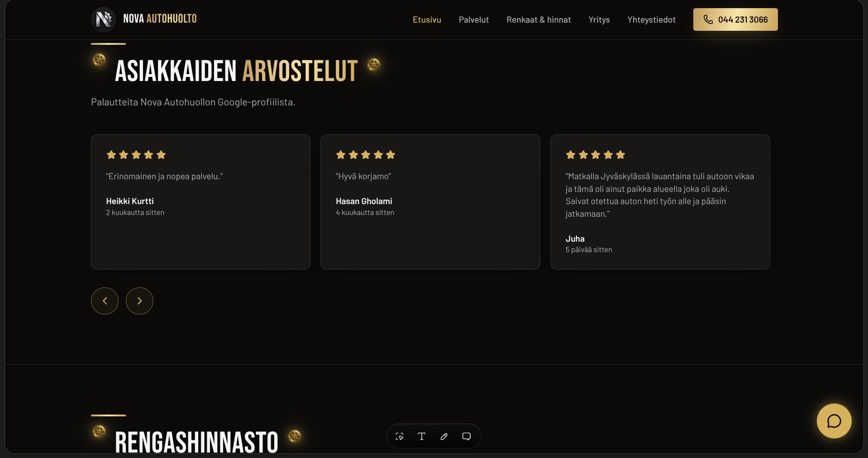The image size is (868, 458).
Task: Click star rating on Heikki Kurtti review
Action: point(136,155)
